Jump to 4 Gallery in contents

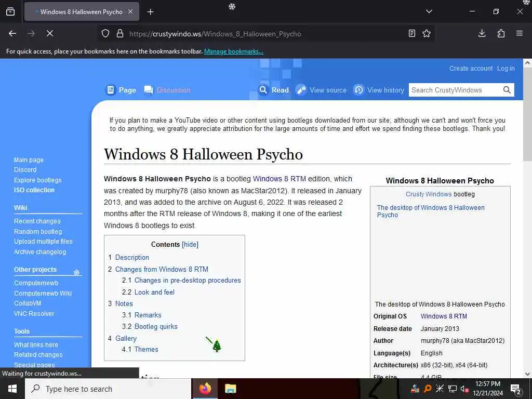pyautogui.click(x=123, y=338)
